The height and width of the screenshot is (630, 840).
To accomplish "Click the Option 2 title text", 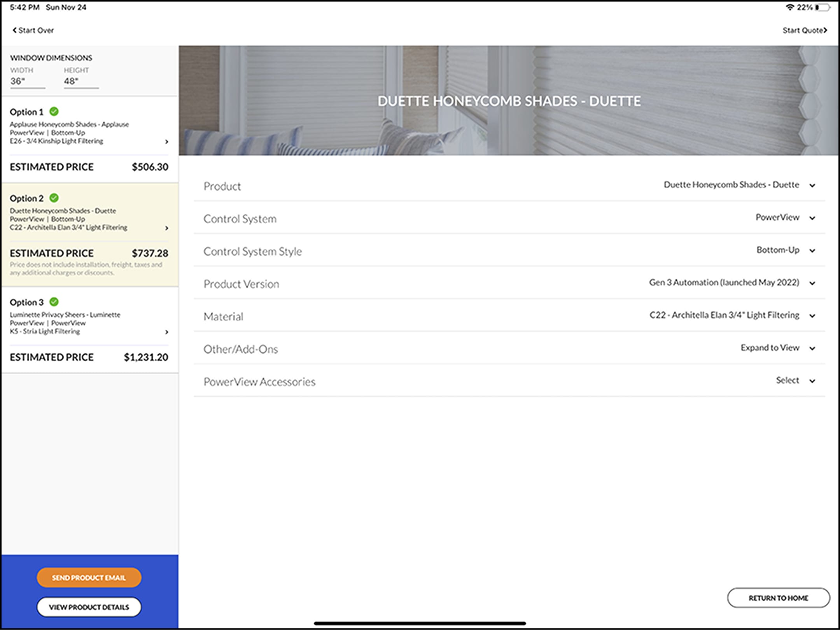I will (26, 198).
